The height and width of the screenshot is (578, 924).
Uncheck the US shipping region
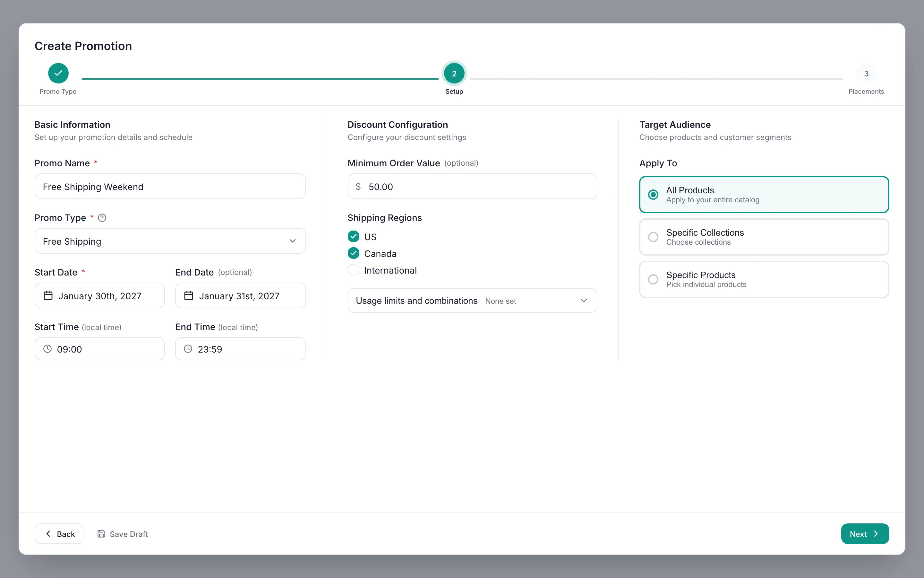click(x=354, y=237)
